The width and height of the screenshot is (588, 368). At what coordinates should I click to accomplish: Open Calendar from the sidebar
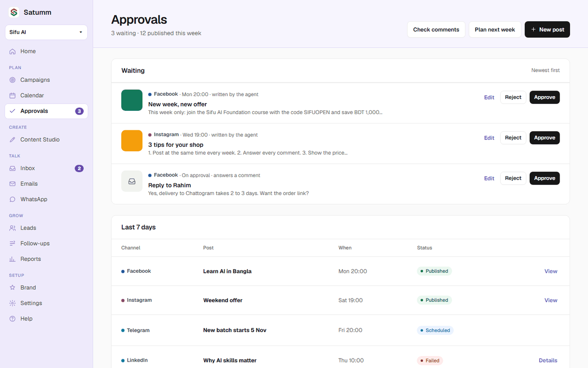[46, 96]
